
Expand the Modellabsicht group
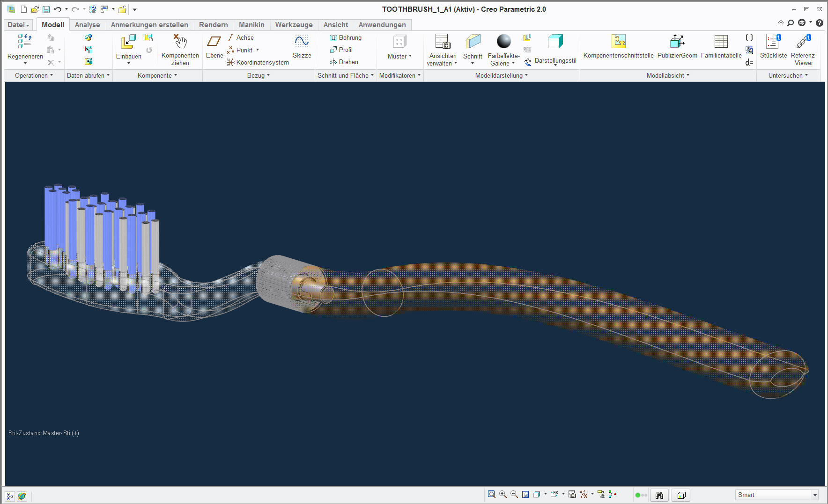point(668,75)
